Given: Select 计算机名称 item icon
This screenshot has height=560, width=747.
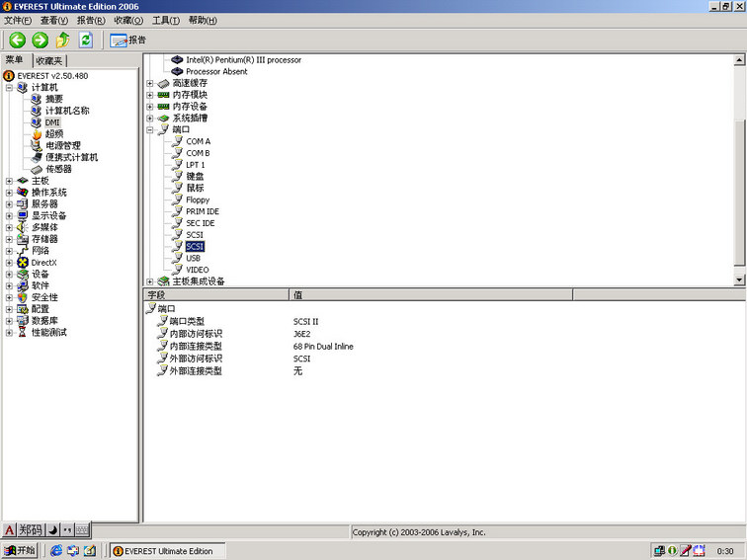Looking at the screenshot, I should (x=37, y=111).
